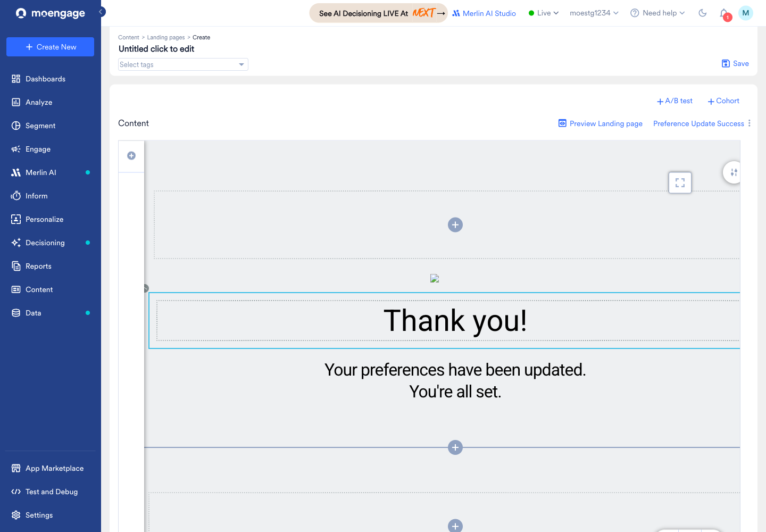This screenshot has width=766, height=532.
Task: Toggle dark mode with the moon icon
Action: pyautogui.click(x=703, y=13)
